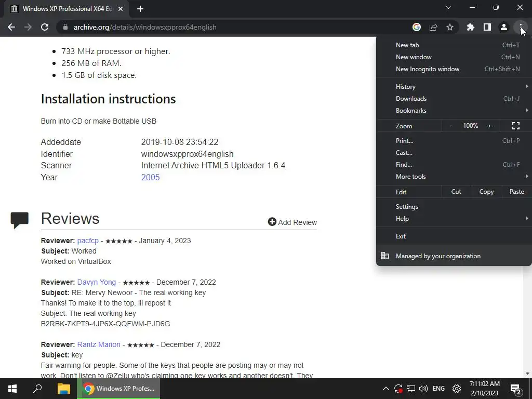Click Cut in the Edit row

456,192
